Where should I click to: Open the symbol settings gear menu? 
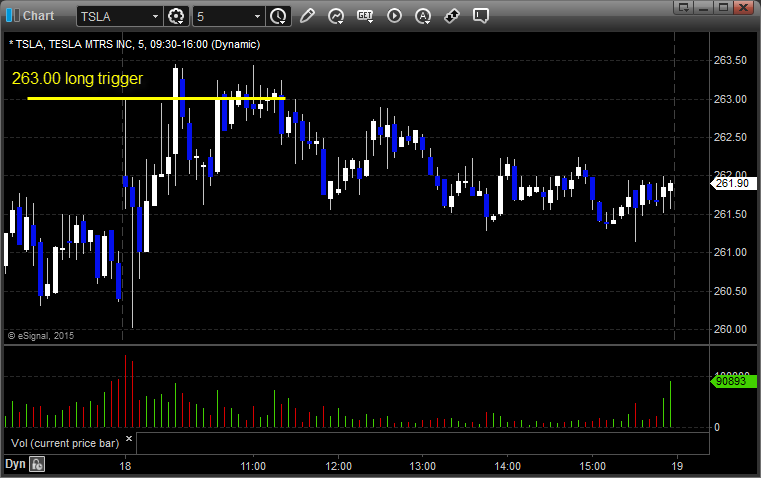176,16
